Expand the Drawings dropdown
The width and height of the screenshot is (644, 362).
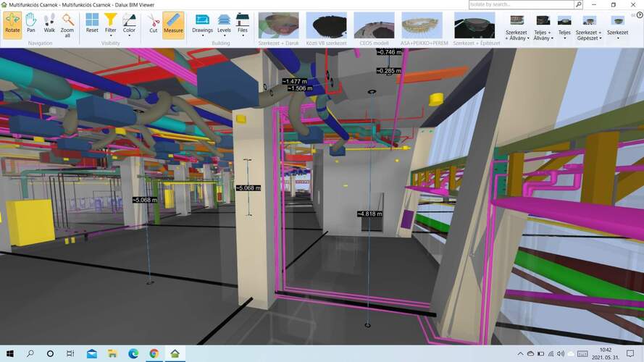point(202,24)
